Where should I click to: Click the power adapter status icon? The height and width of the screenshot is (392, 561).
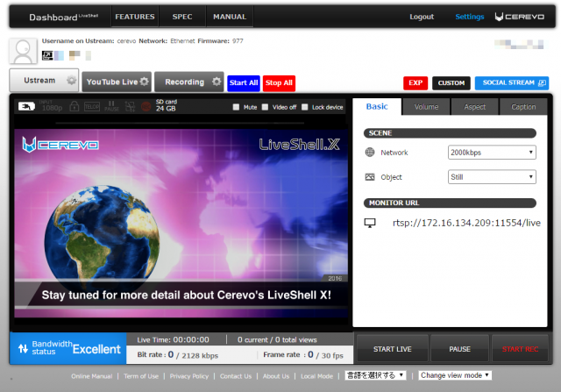click(26, 106)
